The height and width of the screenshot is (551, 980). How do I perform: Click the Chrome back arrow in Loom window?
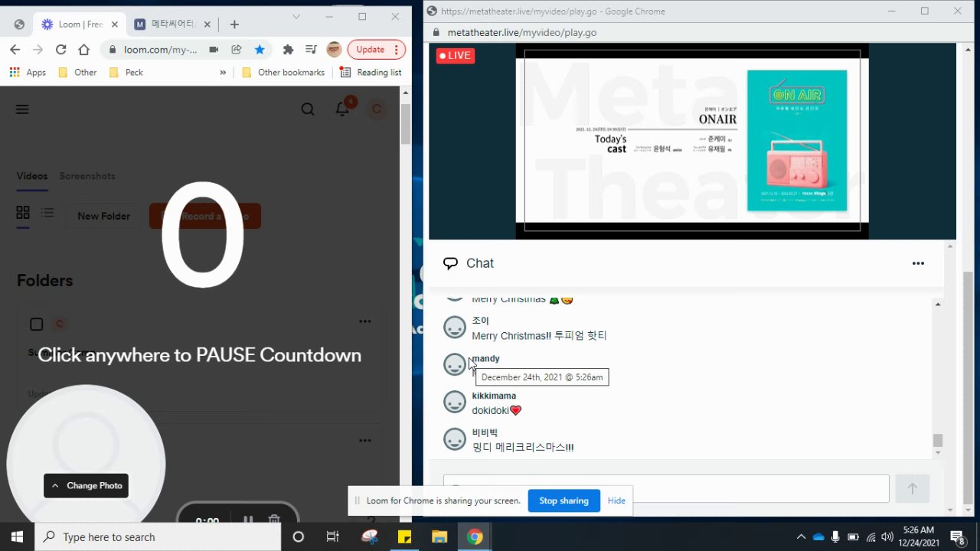click(15, 50)
